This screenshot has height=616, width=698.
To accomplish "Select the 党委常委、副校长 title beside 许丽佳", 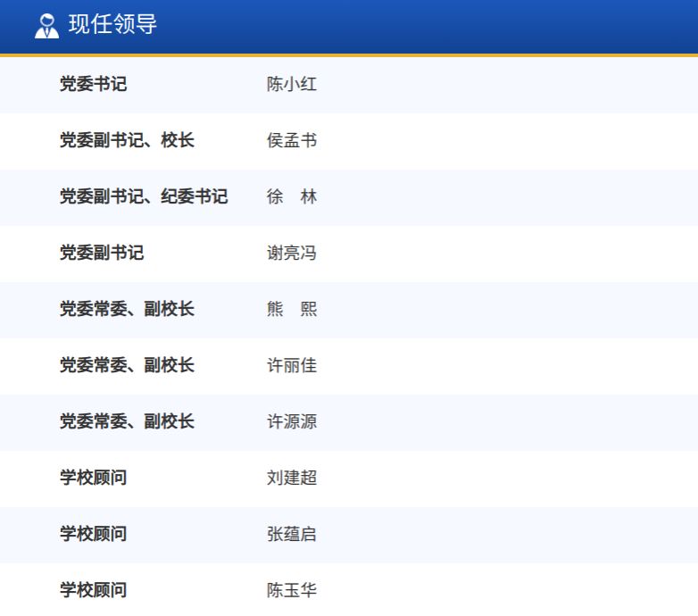I will pyautogui.click(x=127, y=366).
